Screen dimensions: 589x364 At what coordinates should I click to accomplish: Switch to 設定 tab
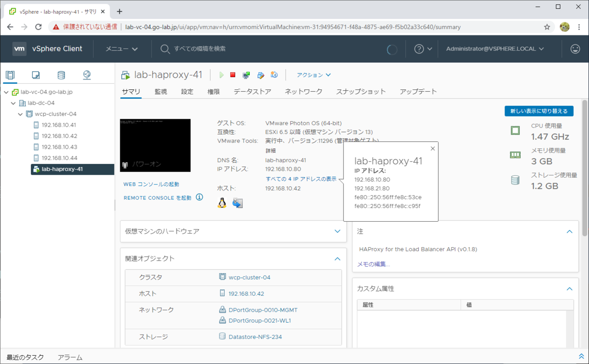(x=187, y=92)
